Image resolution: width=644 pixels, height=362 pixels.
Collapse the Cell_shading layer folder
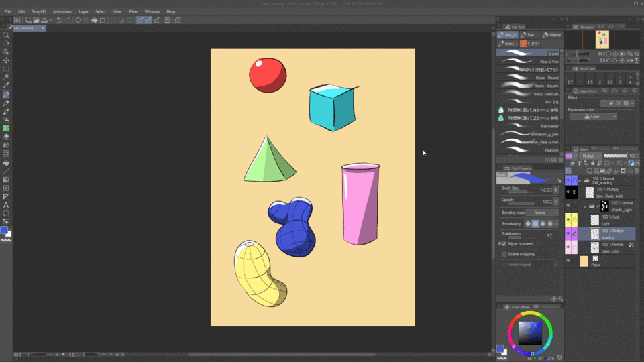click(x=580, y=180)
